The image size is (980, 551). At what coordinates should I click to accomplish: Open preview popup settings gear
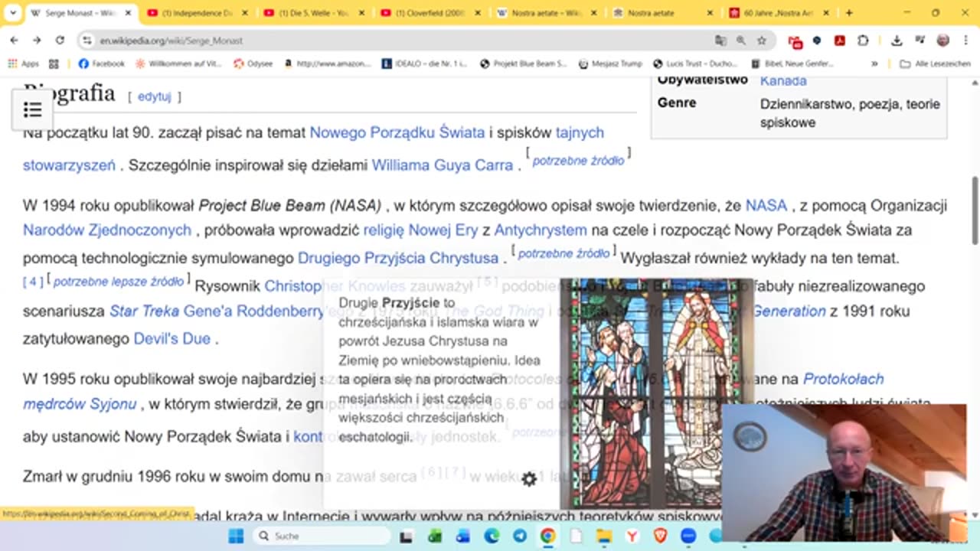(x=529, y=480)
